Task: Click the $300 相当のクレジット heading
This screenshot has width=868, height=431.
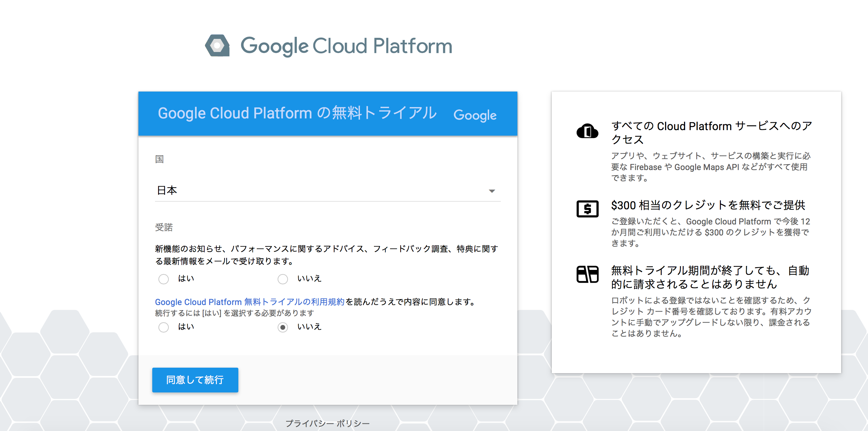Action: (708, 205)
